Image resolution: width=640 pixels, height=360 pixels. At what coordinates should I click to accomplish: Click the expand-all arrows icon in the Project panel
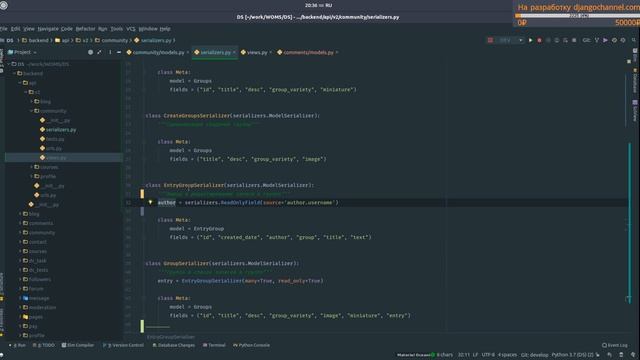click(x=99, y=52)
